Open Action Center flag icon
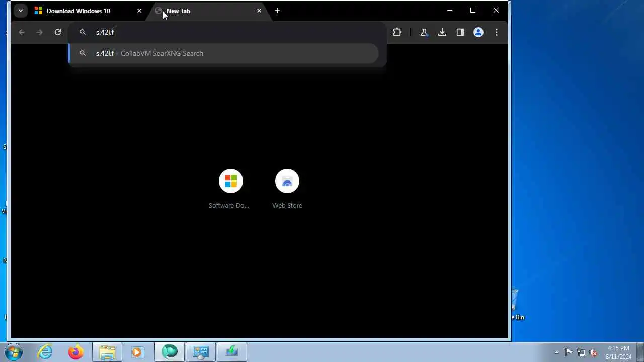 tap(569, 352)
